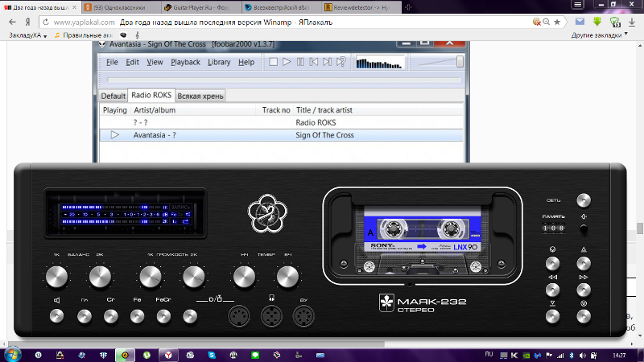Switch to the Default playlist tab
This screenshot has width=644, height=362.
(113, 96)
